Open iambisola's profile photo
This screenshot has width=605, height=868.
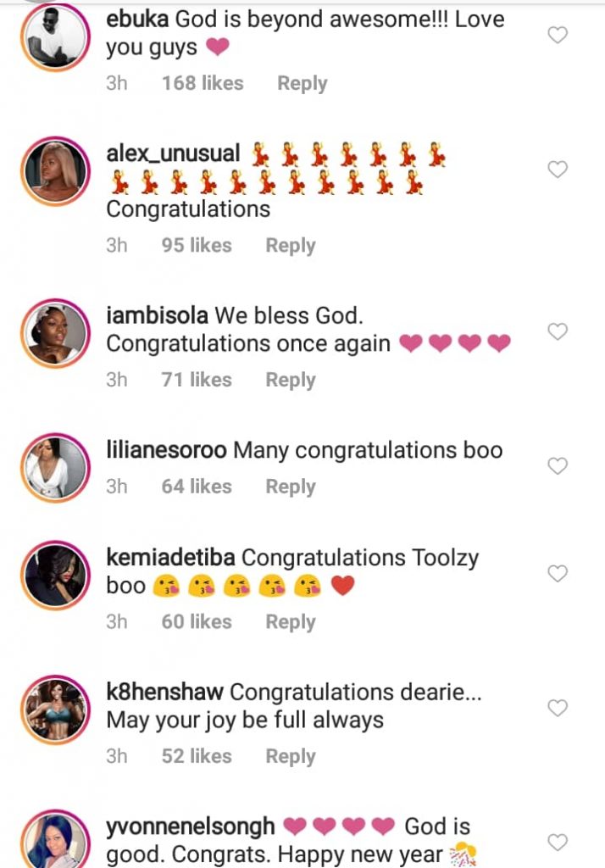[x=55, y=332]
